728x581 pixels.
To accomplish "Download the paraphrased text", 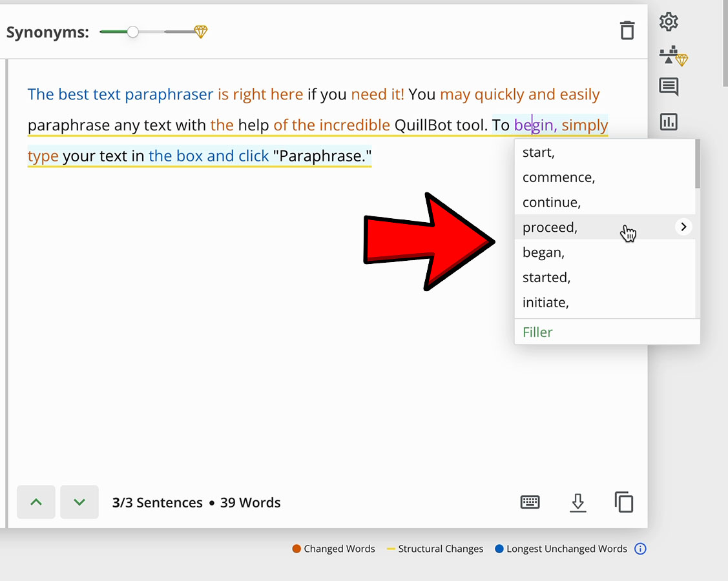I will 577,502.
